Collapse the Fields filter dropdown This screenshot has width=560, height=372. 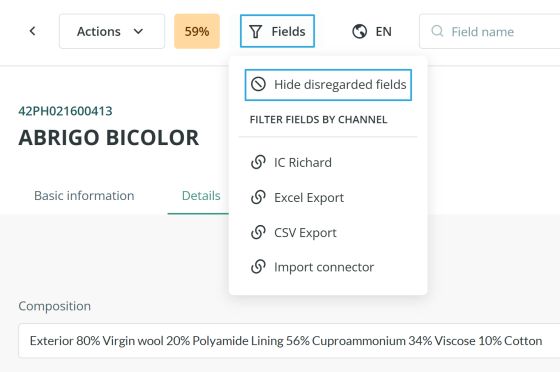[278, 31]
